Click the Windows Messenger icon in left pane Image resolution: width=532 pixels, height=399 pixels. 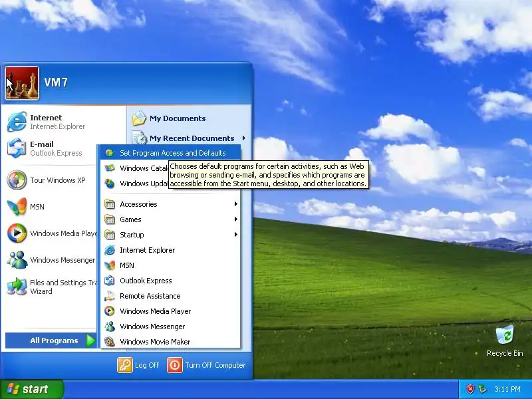coord(17,260)
